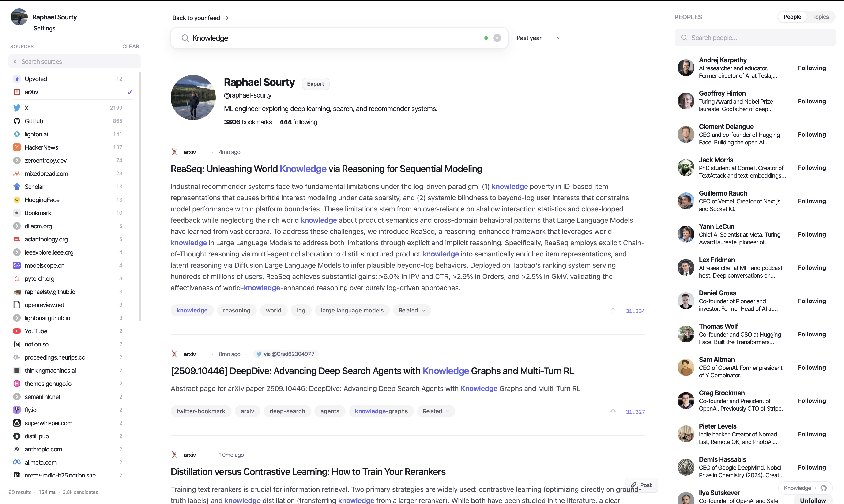Upvote the ReaSeq article

click(x=613, y=311)
